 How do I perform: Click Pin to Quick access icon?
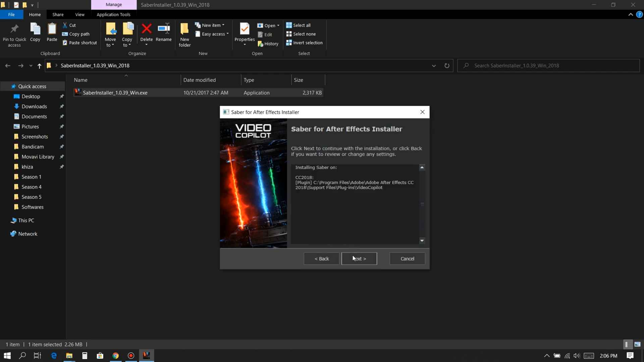click(x=14, y=29)
